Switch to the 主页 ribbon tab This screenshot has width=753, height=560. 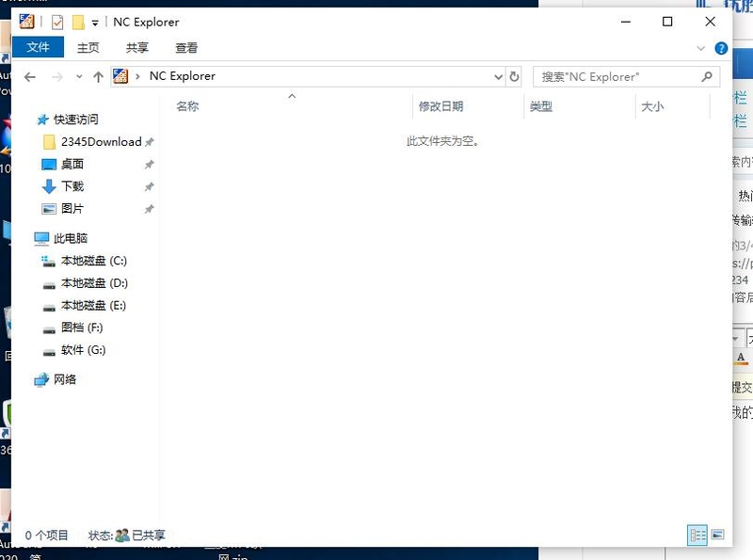tap(88, 48)
